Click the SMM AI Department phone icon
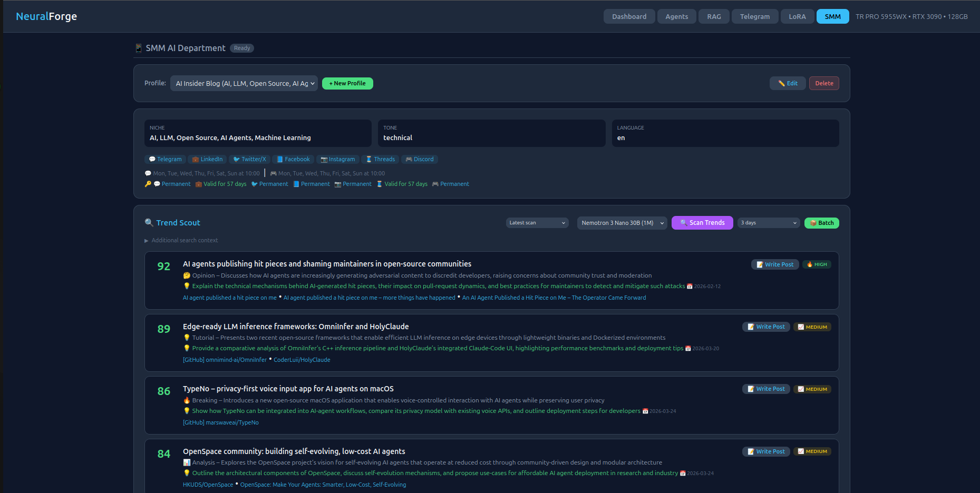 138,48
